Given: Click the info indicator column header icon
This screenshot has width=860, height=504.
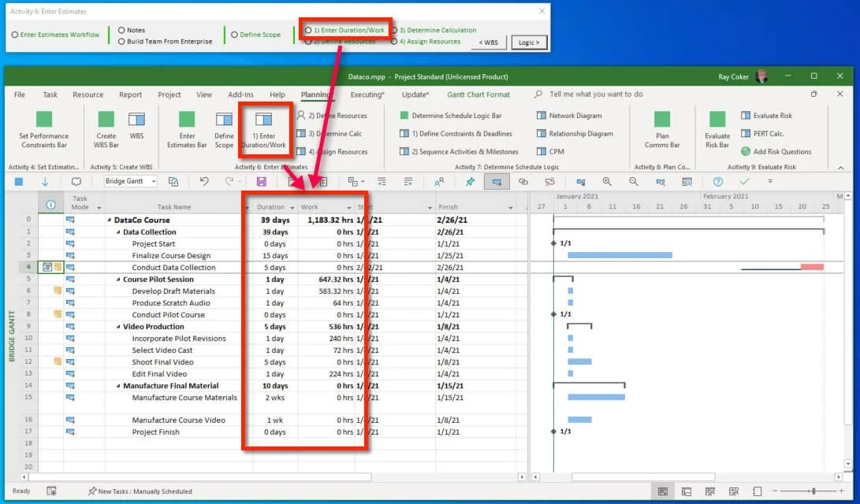Looking at the screenshot, I should tap(51, 204).
